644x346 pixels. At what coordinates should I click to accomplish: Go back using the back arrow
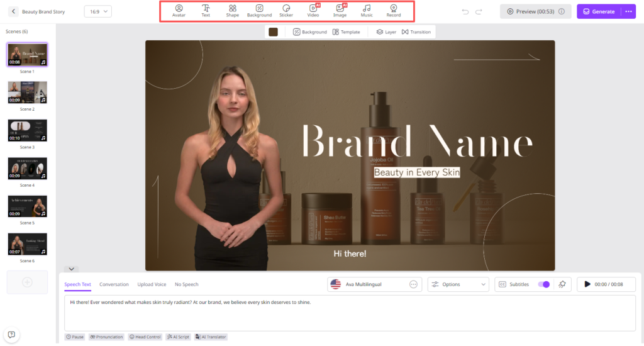click(x=14, y=11)
